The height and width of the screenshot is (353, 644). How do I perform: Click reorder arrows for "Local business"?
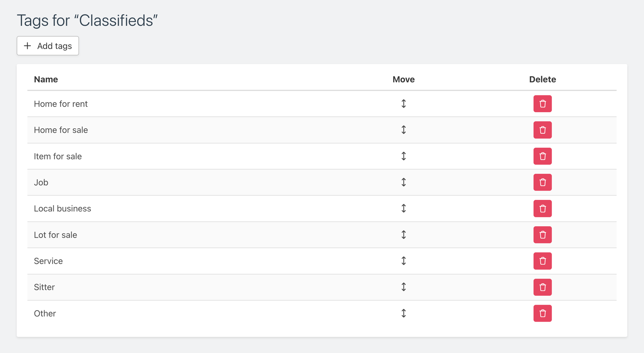click(x=403, y=209)
